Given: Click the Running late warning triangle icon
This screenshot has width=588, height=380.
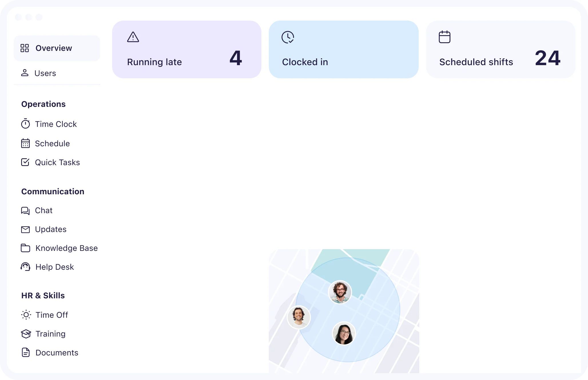Looking at the screenshot, I should point(133,37).
